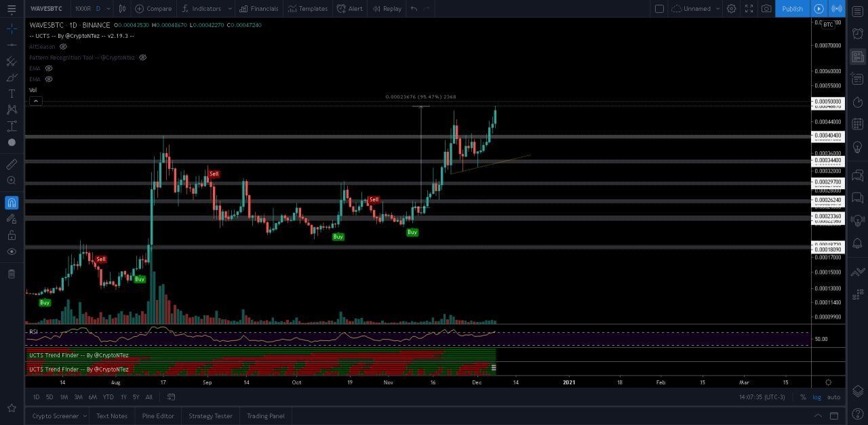The width and height of the screenshot is (868, 425).
Task: Open the live broadcast icon
Action: 837,9
